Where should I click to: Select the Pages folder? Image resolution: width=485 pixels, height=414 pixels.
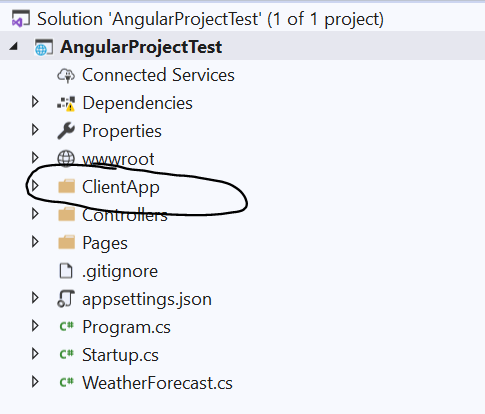tap(105, 243)
